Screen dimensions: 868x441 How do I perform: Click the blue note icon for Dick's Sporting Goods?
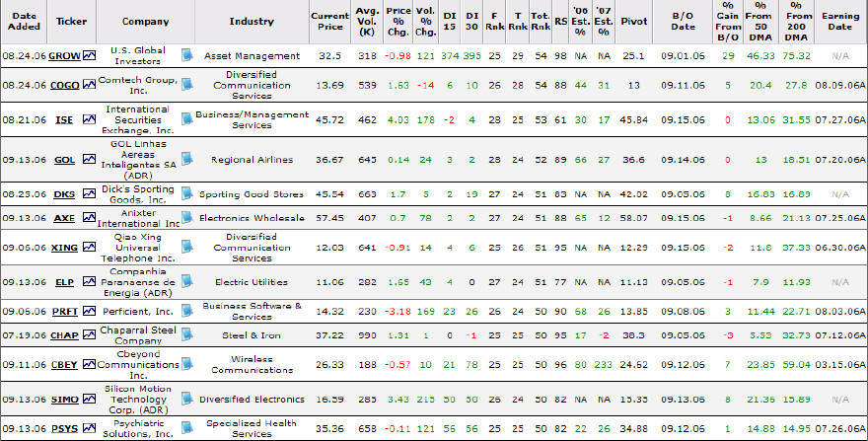pyautogui.click(x=187, y=193)
